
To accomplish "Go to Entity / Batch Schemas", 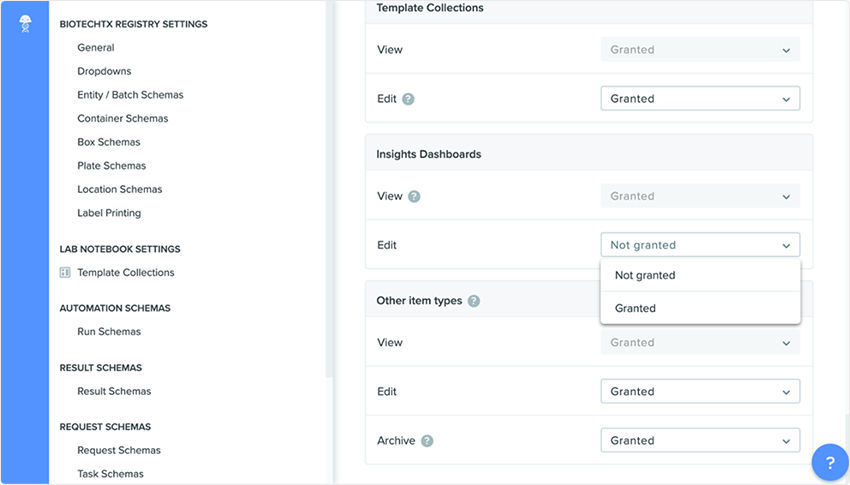I will pos(130,95).
